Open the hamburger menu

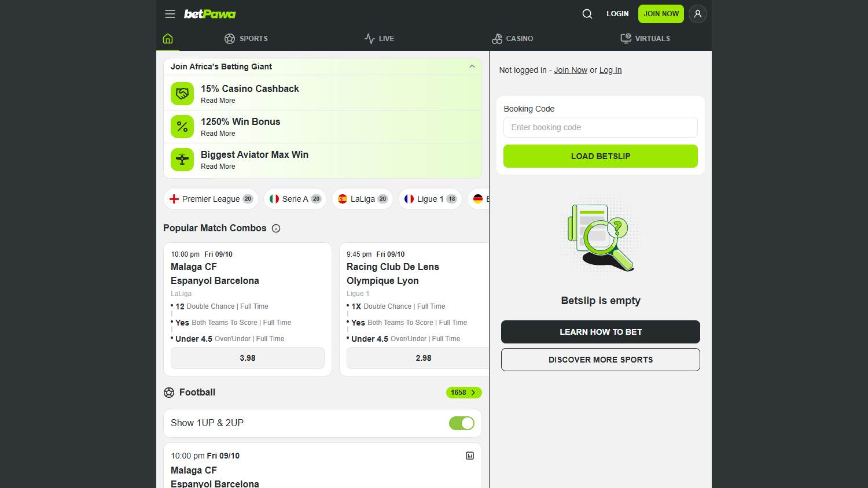pyautogui.click(x=170, y=14)
